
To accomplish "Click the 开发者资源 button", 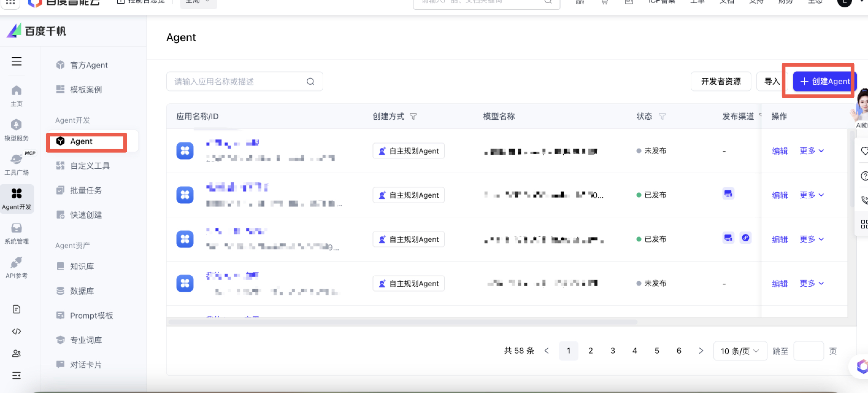I will pyautogui.click(x=720, y=81).
